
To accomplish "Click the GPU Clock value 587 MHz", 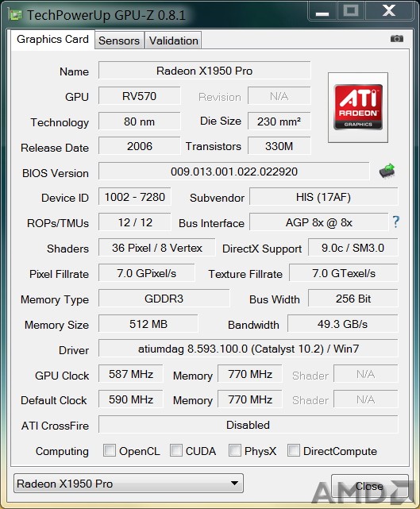I will click(x=131, y=374).
